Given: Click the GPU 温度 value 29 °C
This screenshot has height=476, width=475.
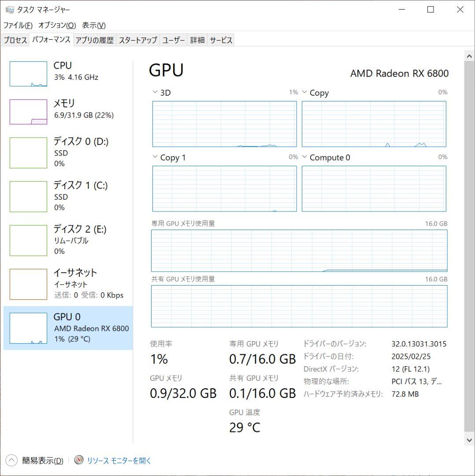Looking at the screenshot, I should [245, 428].
